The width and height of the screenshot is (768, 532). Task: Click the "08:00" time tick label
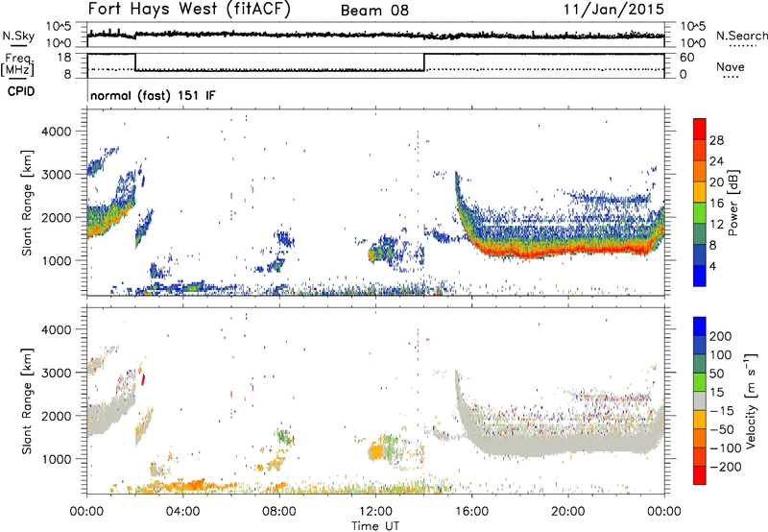279,512
